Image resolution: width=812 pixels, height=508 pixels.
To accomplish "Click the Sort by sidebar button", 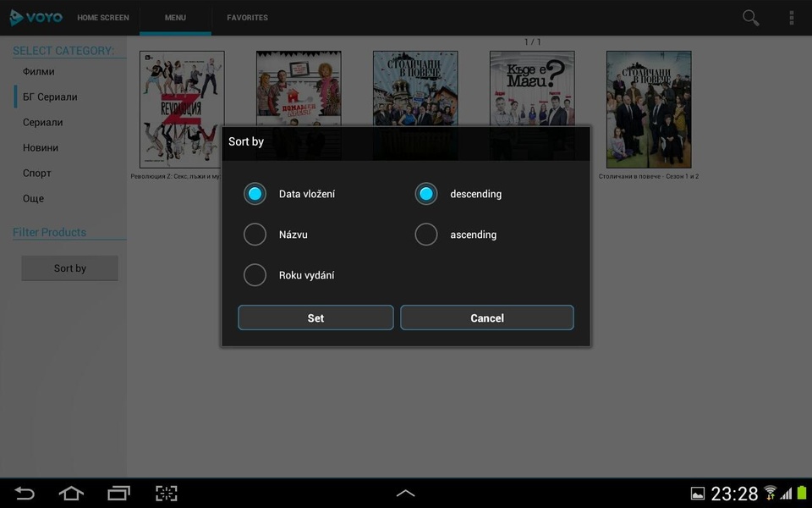I will (70, 268).
